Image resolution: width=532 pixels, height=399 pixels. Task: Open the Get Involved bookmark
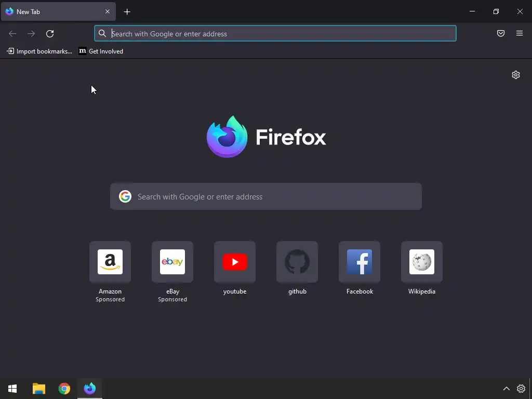101,51
